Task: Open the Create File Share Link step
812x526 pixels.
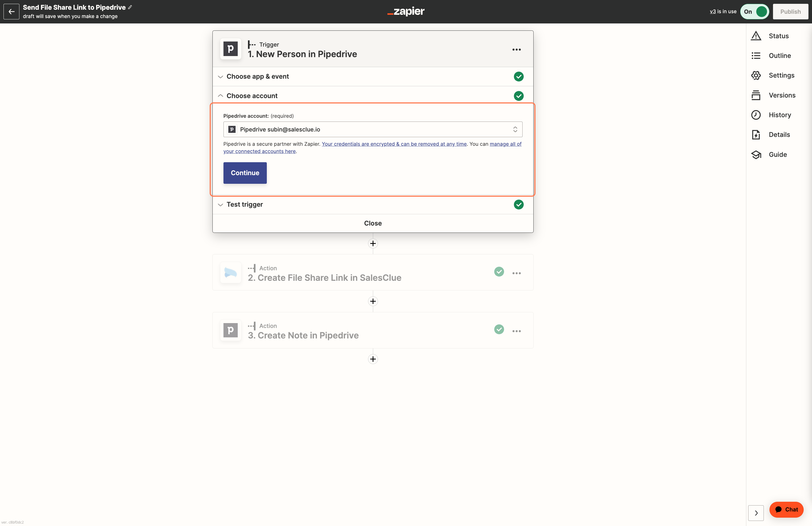Action: point(373,272)
